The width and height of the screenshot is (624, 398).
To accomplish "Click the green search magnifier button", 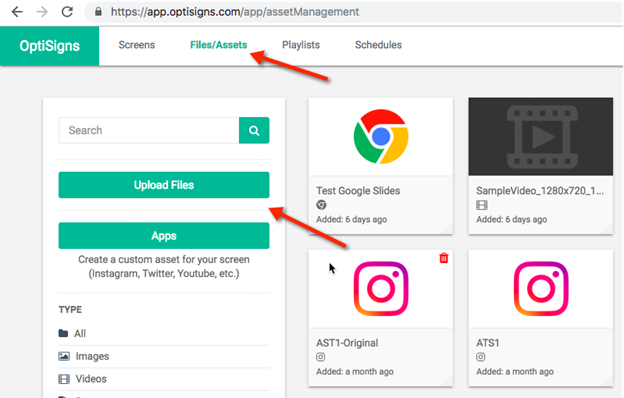I will pyautogui.click(x=254, y=130).
